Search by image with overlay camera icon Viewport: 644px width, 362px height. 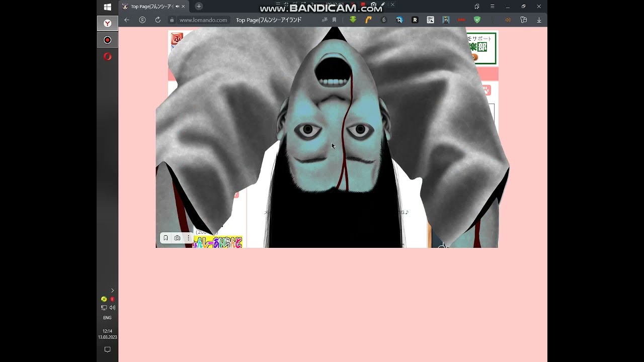(177, 238)
